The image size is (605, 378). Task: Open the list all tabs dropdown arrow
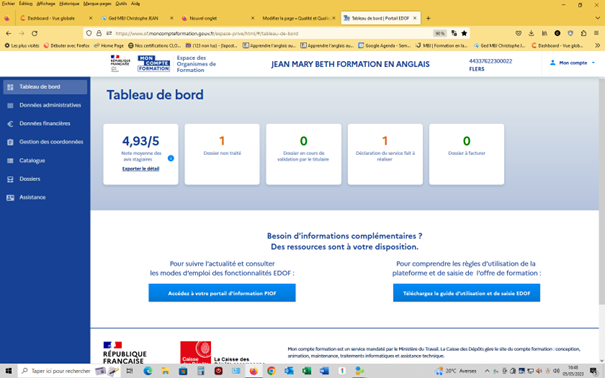click(597, 18)
